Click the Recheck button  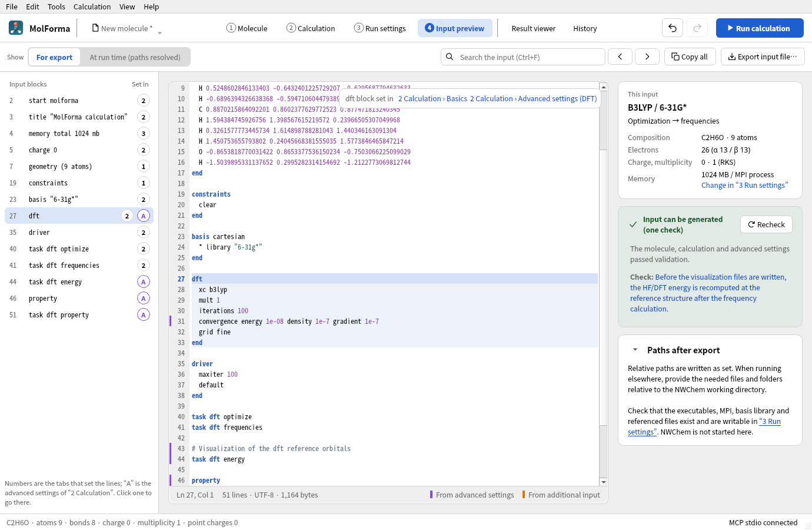[766, 224]
